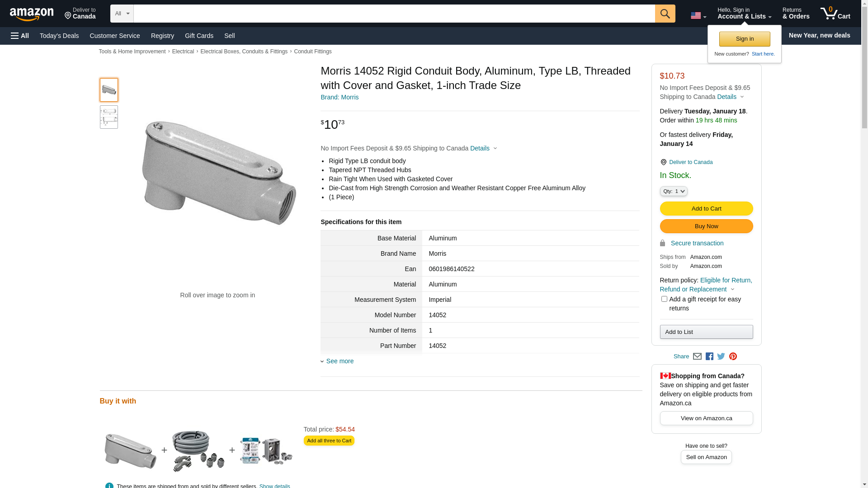Share the product on Facebook
The width and height of the screenshot is (868, 488).
(x=709, y=357)
